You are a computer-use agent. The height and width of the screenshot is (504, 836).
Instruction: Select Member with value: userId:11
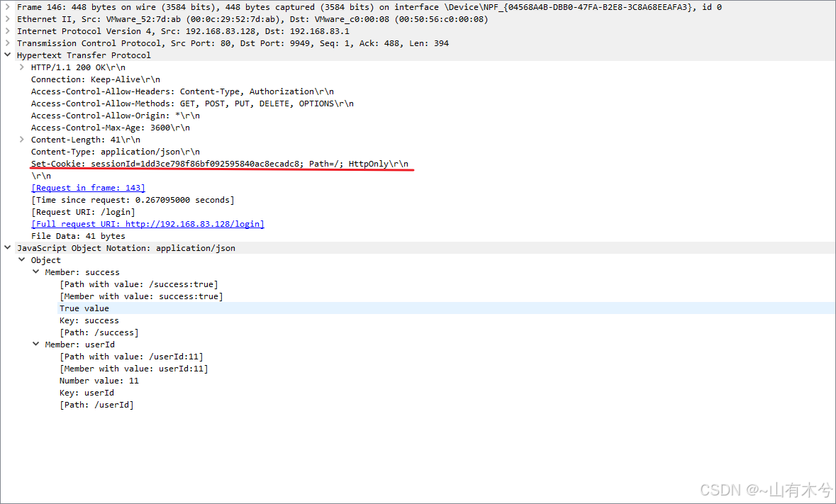coord(134,369)
